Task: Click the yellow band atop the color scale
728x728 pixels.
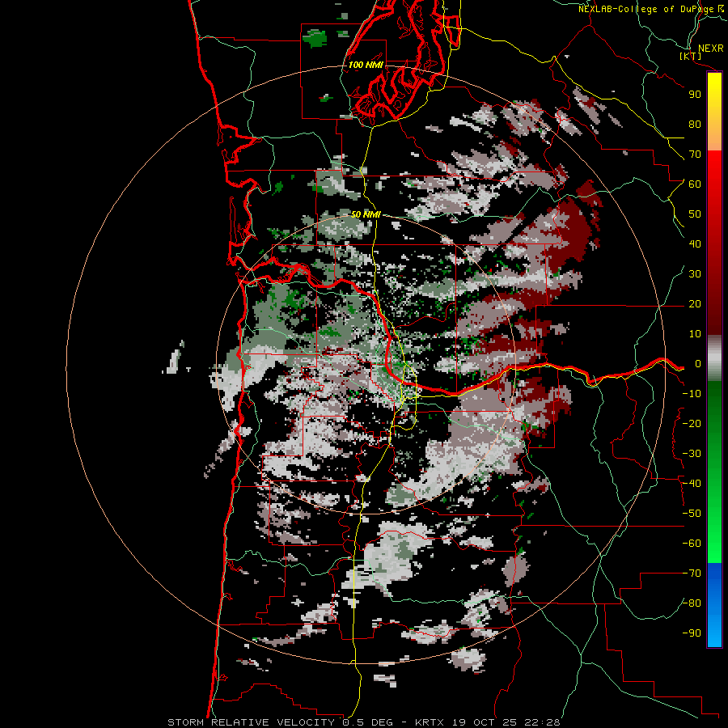Action: pos(714,112)
